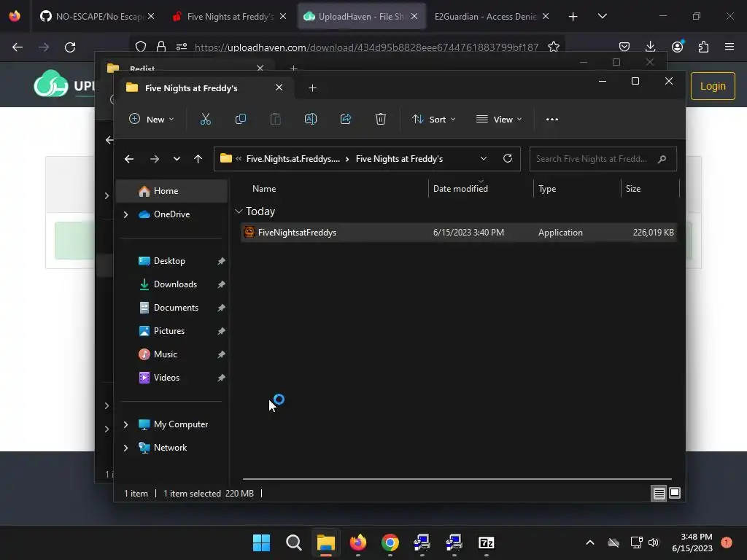Go up one folder level

point(198,159)
